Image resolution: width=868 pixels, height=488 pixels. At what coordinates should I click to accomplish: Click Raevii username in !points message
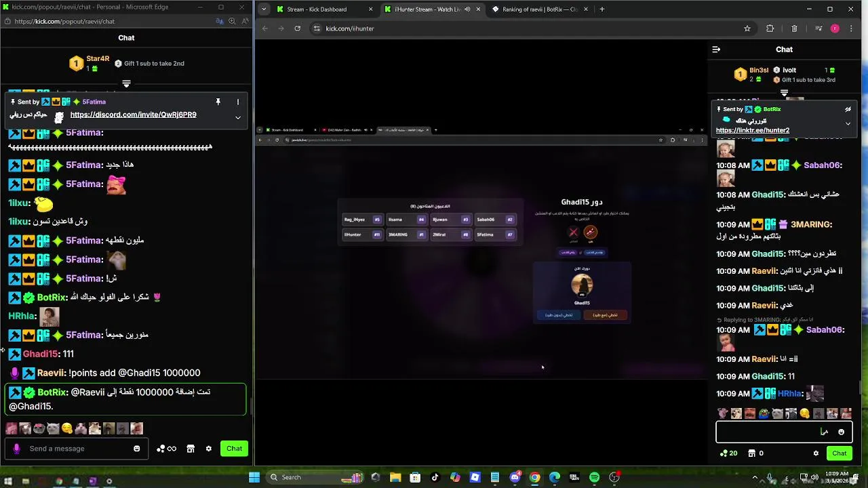(x=52, y=373)
